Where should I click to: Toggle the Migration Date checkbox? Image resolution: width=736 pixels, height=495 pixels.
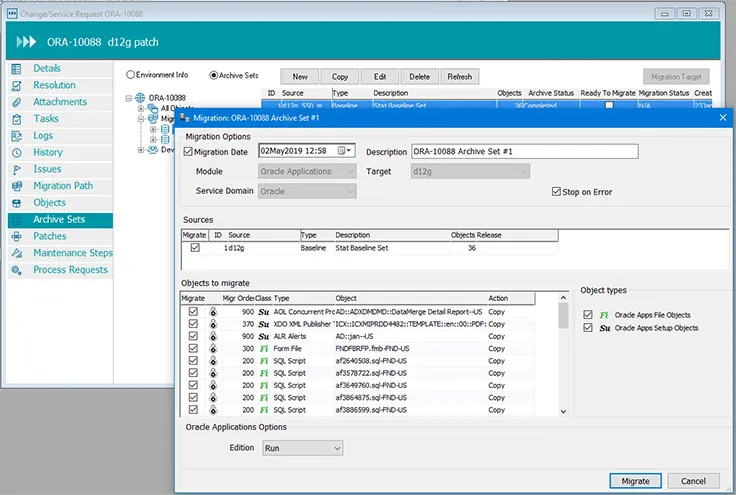click(x=189, y=152)
